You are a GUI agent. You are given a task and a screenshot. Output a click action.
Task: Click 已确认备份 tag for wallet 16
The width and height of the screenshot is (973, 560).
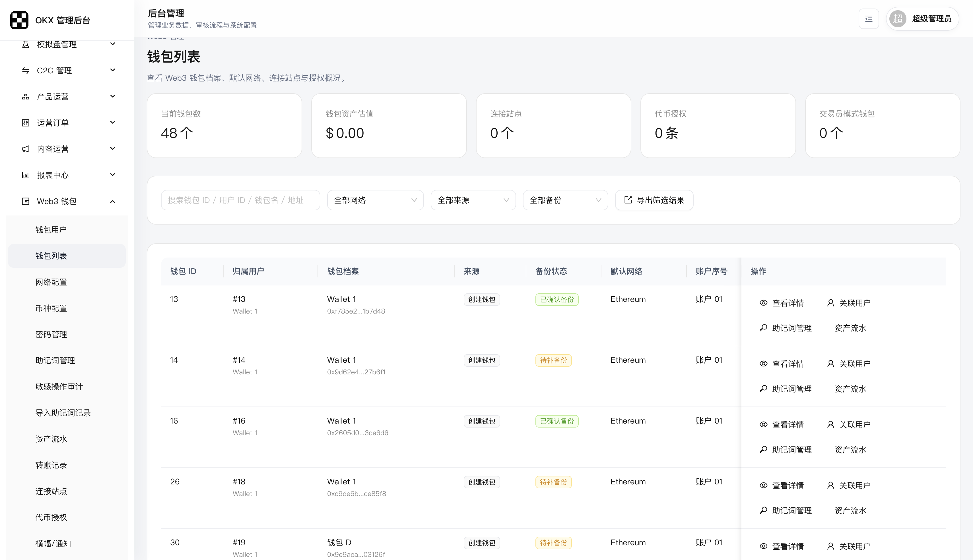[x=556, y=421]
